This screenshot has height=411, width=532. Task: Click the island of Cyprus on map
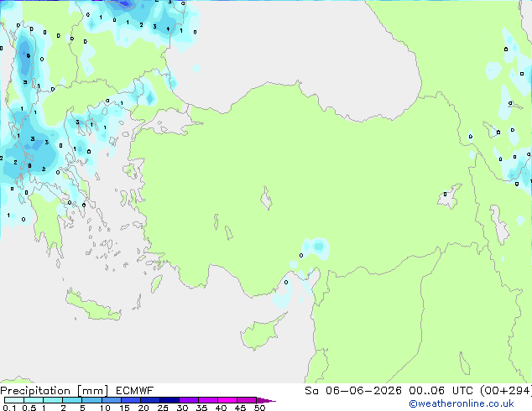tap(261, 333)
